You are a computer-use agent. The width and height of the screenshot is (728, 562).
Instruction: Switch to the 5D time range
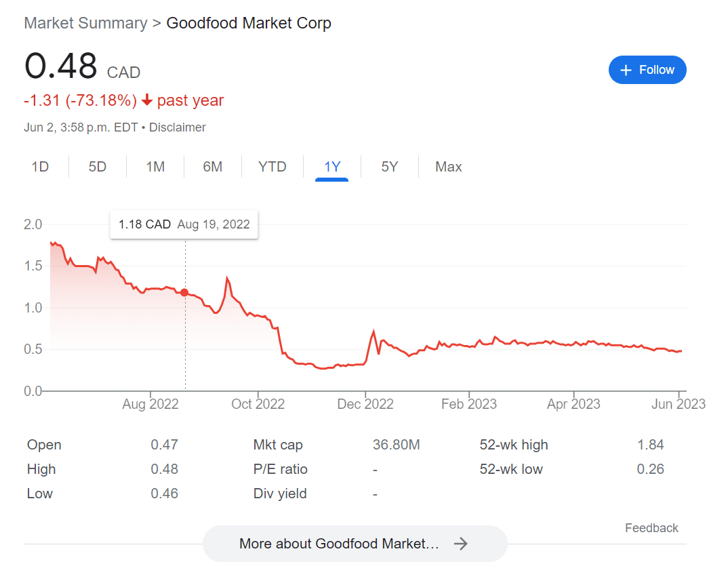tap(98, 167)
